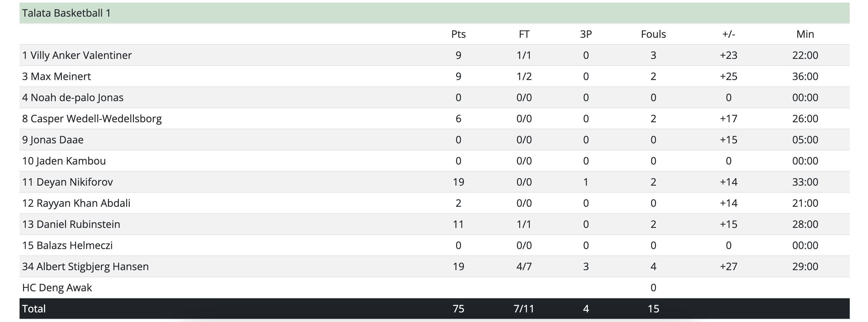The image size is (868, 322).
Task: Click the 3P column header
Action: 586,34
